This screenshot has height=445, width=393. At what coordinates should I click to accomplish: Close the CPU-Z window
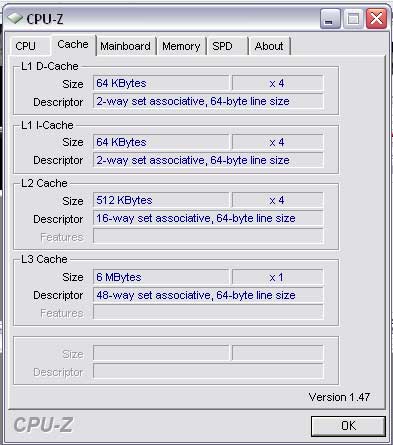click(376, 19)
